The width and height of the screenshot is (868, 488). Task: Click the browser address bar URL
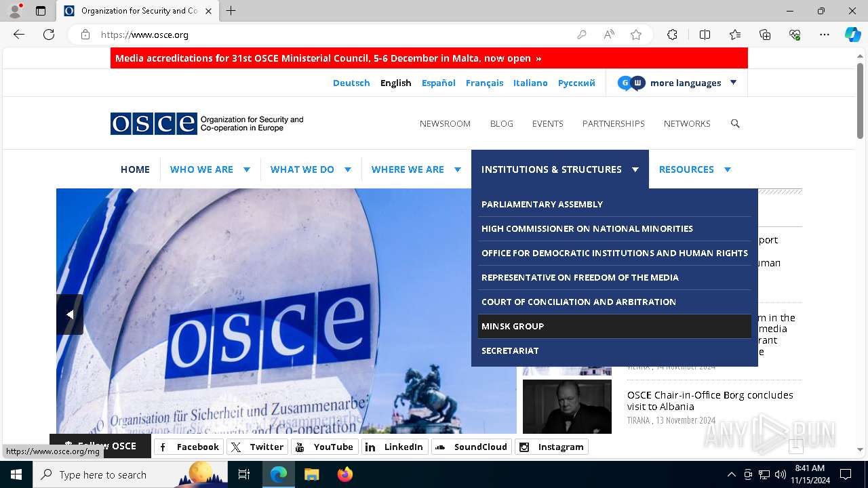[144, 35]
